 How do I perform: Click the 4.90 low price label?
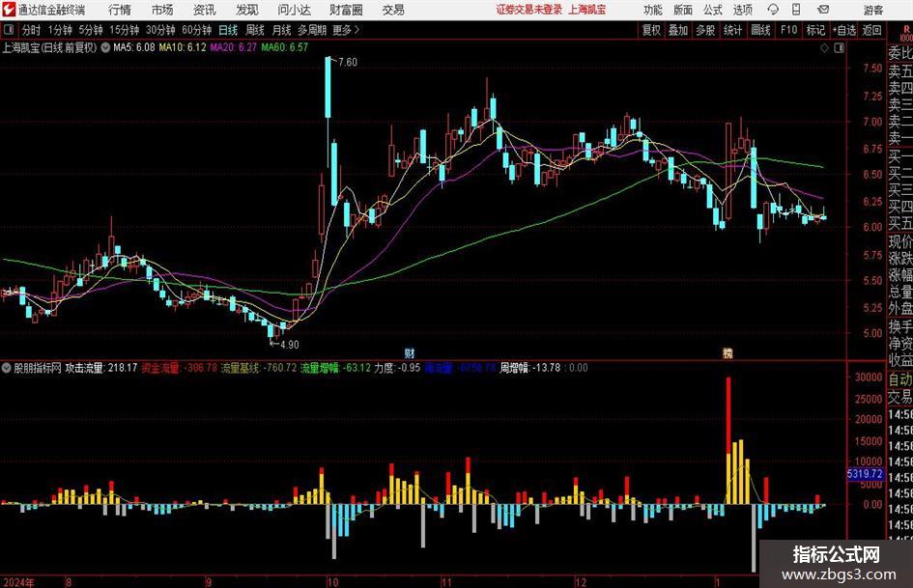(290, 345)
